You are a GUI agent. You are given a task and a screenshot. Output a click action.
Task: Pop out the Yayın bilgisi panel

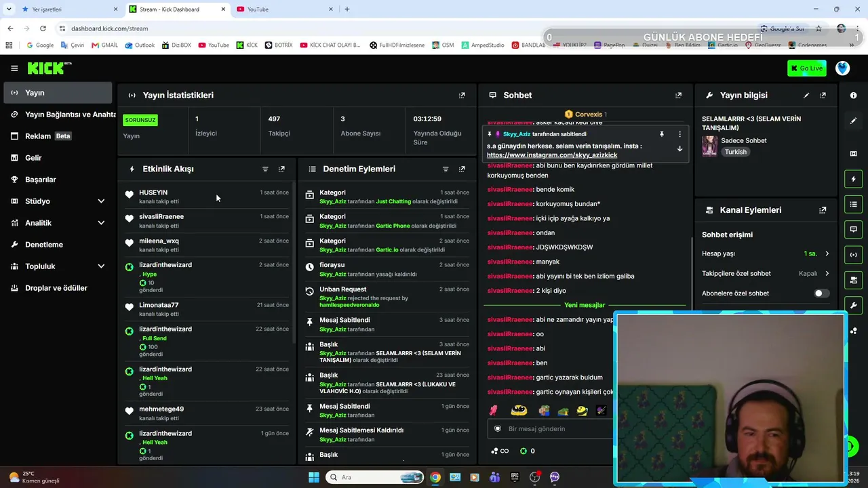tap(823, 96)
